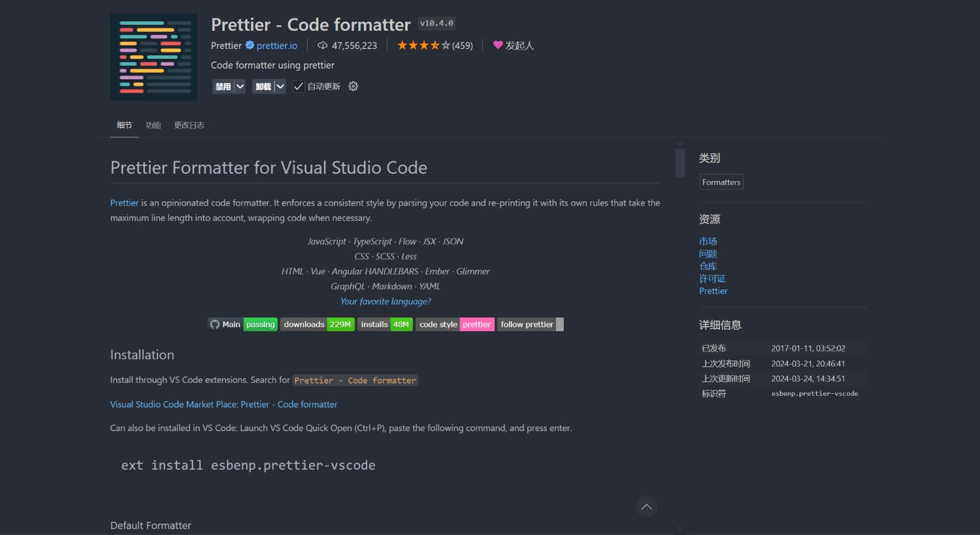This screenshot has height=535, width=980.
Task: Open the extension settings gear icon
Action: point(353,86)
